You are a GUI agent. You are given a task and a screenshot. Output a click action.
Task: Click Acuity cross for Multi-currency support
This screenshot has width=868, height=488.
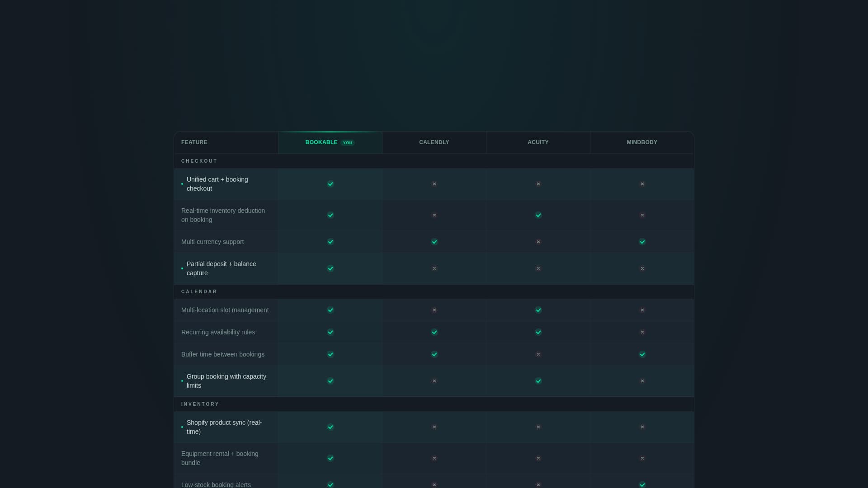tap(538, 242)
